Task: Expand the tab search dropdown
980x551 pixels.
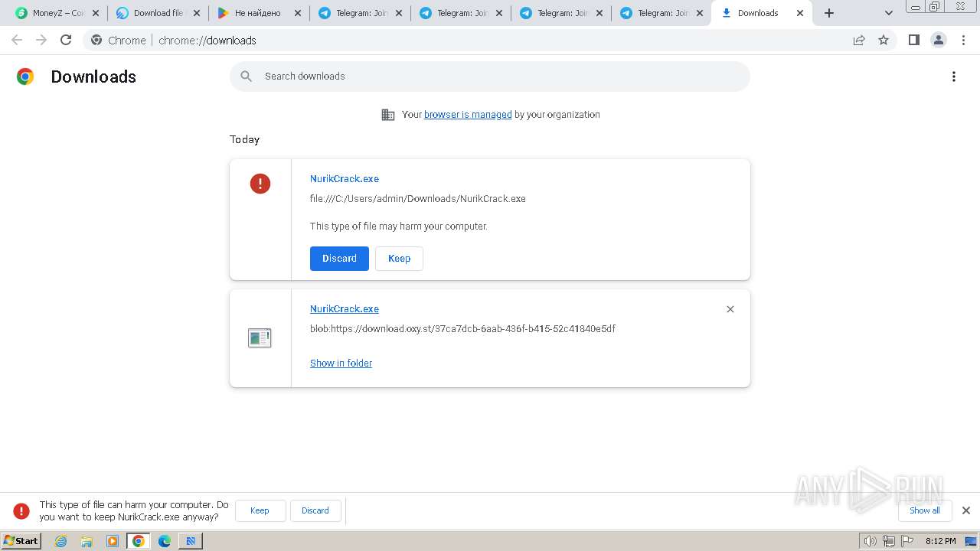Action: coord(889,13)
